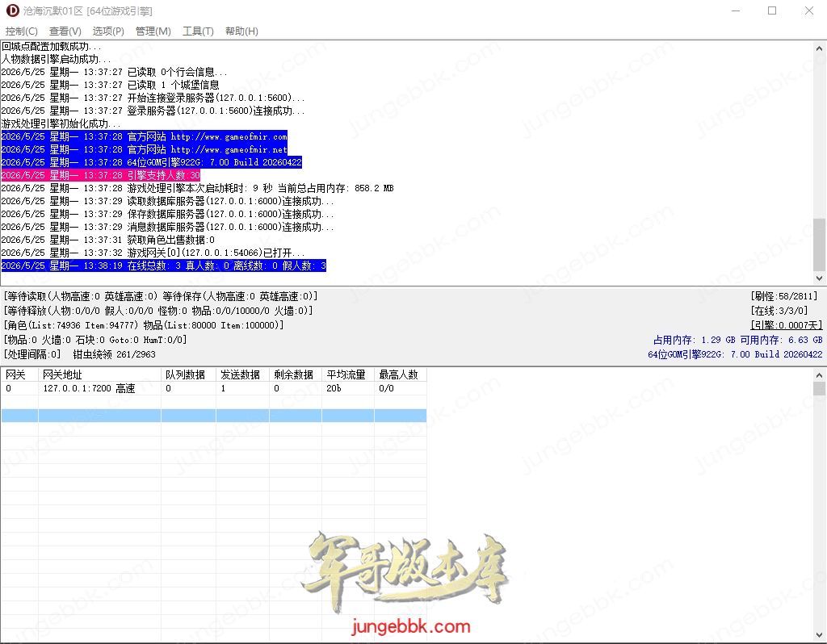
Task: Select log line 官方网站 http://www.gameofmir.net
Action: (144, 149)
